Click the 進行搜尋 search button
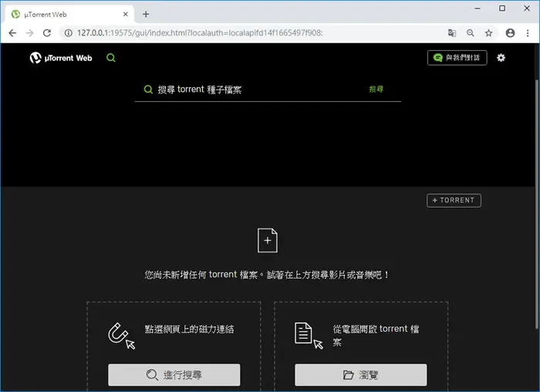The image size is (540, 392). coord(174,375)
